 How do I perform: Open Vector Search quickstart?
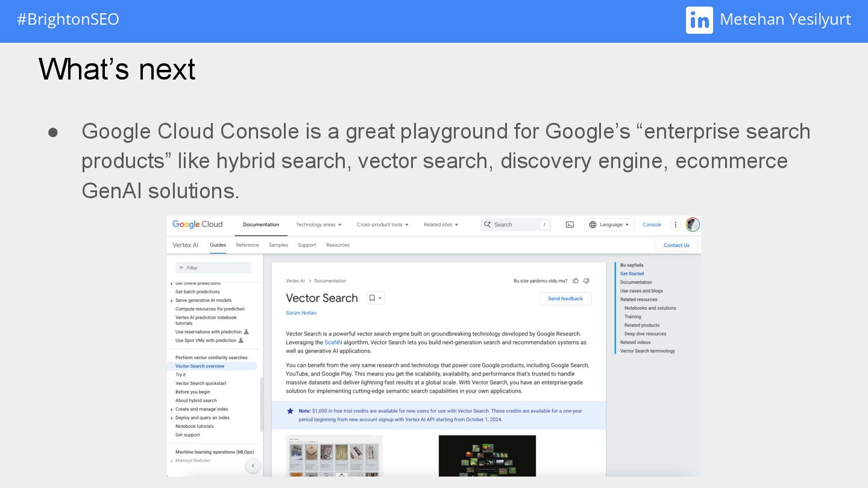pyautogui.click(x=201, y=384)
